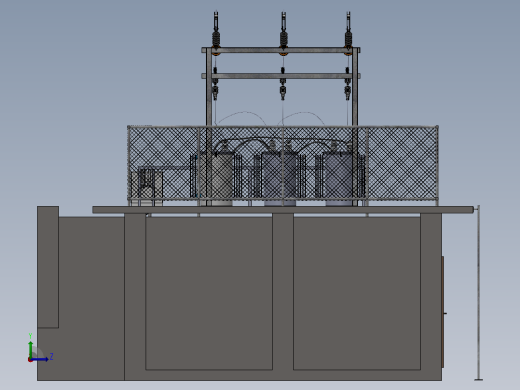Select the left vertical post of the frame
Viewport: 520px width, 390px height.
point(209,127)
